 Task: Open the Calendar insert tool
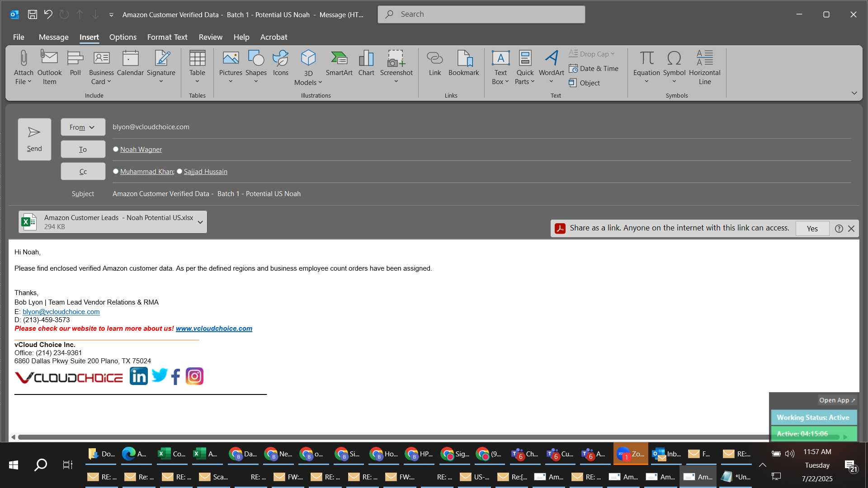point(130,63)
